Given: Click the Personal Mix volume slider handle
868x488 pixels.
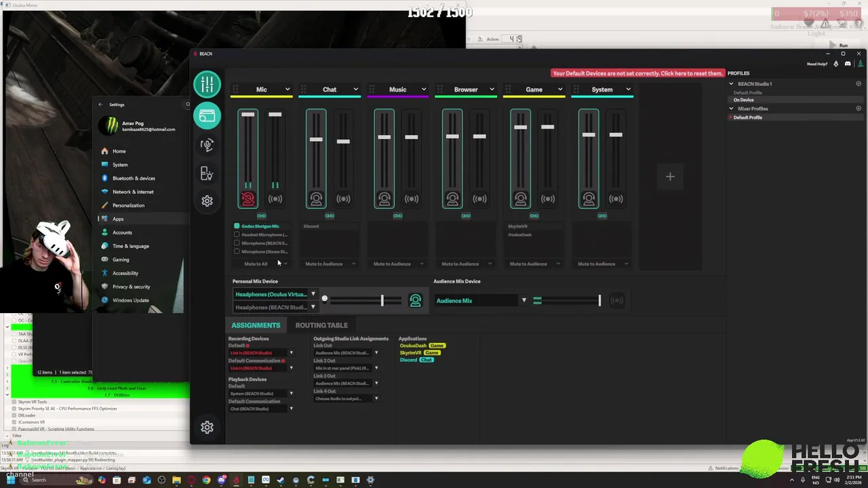Looking at the screenshot, I should click(x=382, y=300).
